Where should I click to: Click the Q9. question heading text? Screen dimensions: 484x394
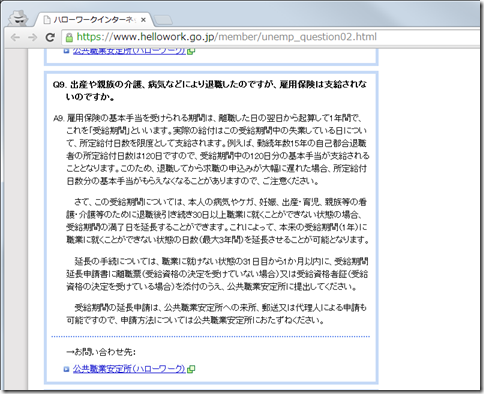(x=210, y=90)
